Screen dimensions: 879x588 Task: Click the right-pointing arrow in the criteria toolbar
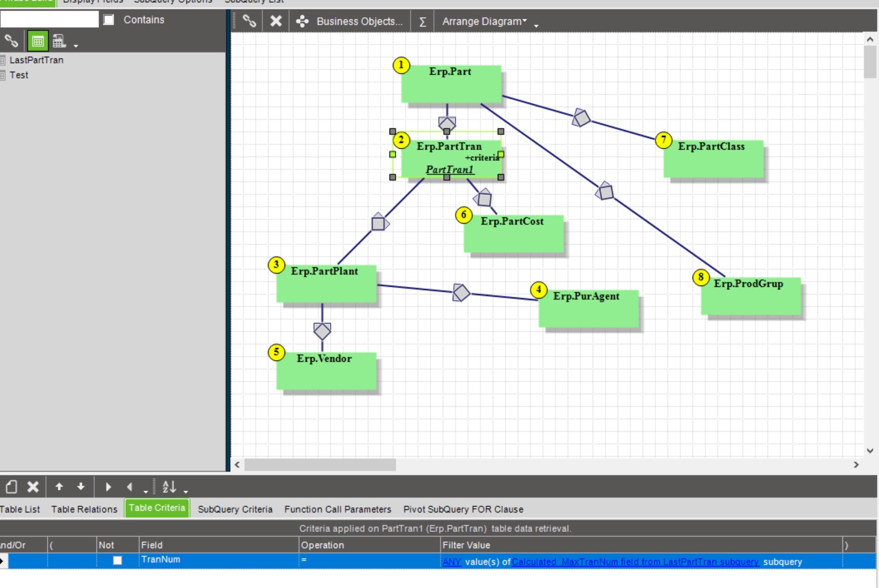pyautogui.click(x=108, y=487)
